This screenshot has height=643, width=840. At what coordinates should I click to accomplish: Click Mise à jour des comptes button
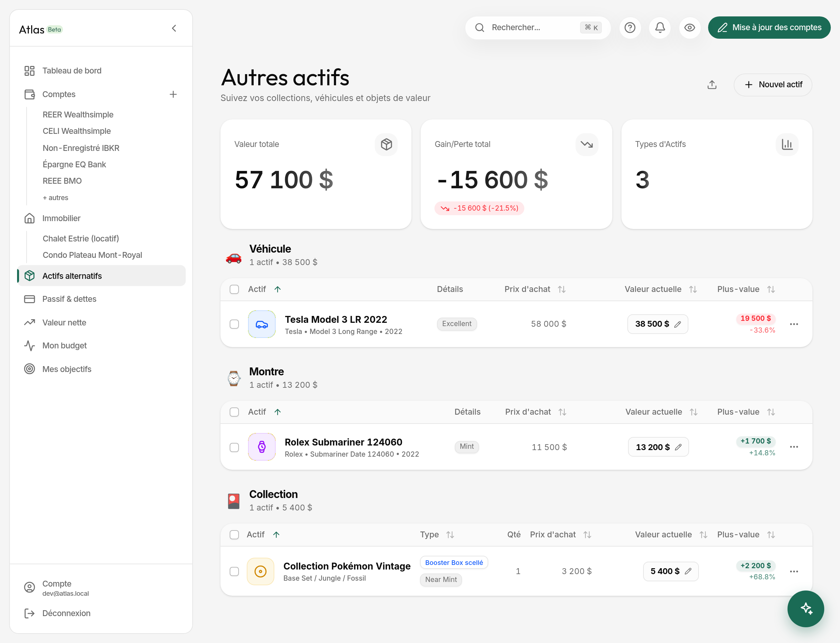[769, 28]
